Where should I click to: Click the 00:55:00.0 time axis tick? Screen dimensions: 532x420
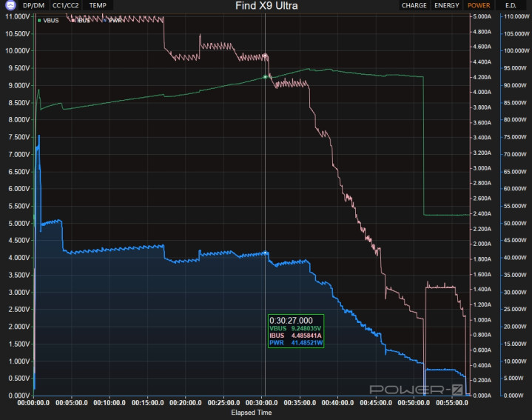[x=452, y=403]
